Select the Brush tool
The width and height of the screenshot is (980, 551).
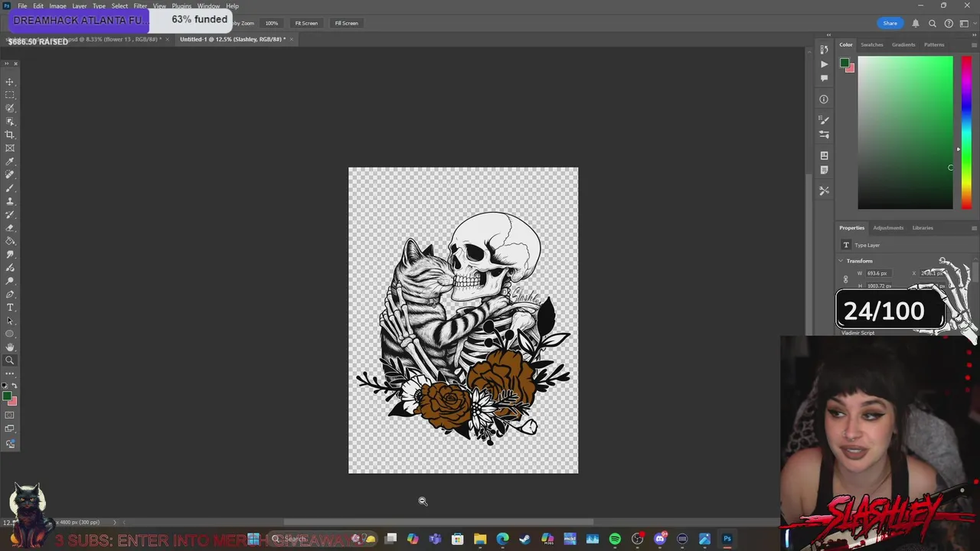click(x=10, y=187)
